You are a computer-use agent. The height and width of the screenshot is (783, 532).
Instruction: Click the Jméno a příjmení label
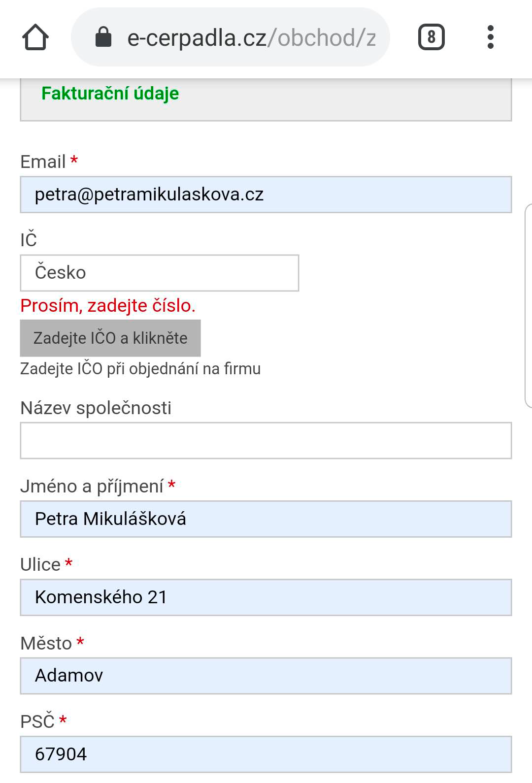coord(92,487)
